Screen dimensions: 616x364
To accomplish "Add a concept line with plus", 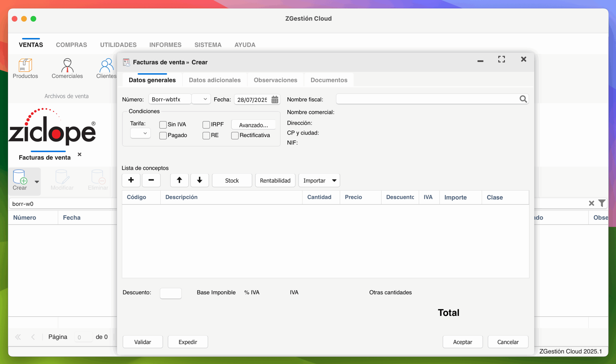I will click(x=131, y=180).
